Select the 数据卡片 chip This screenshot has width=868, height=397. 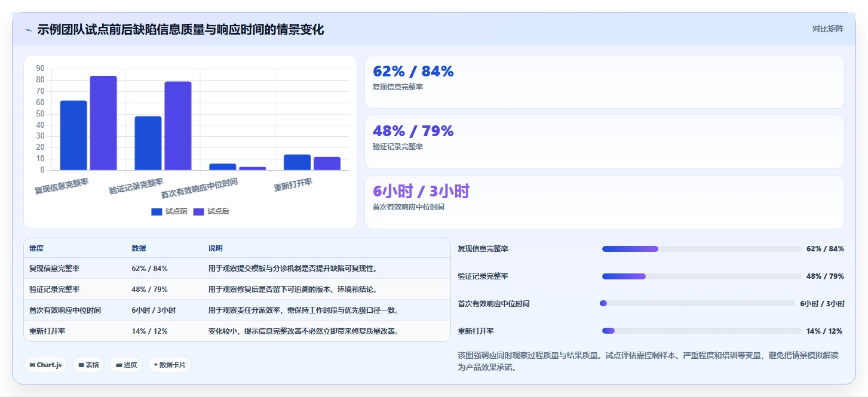[x=170, y=365]
